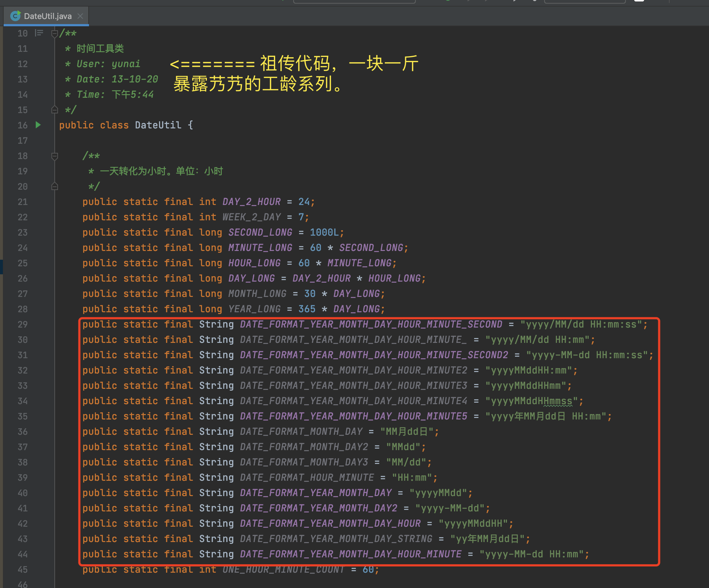Click the fold end marker on line 20
This screenshot has width=709, height=588.
[x=55, y=186]
